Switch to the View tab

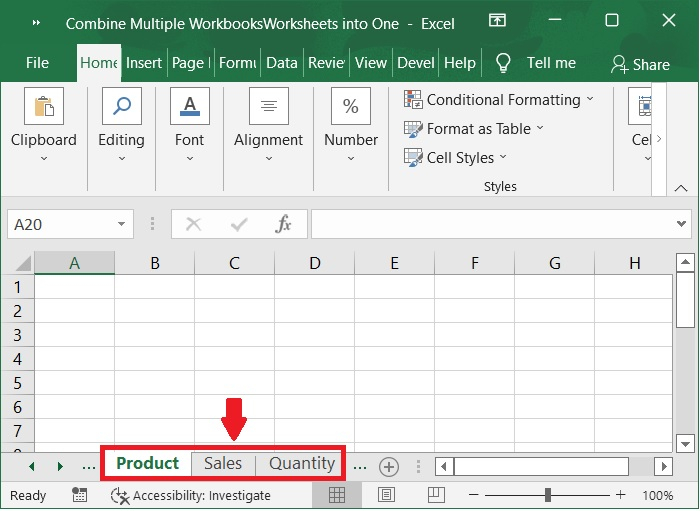pyautogui.click(x=371, y=63)
